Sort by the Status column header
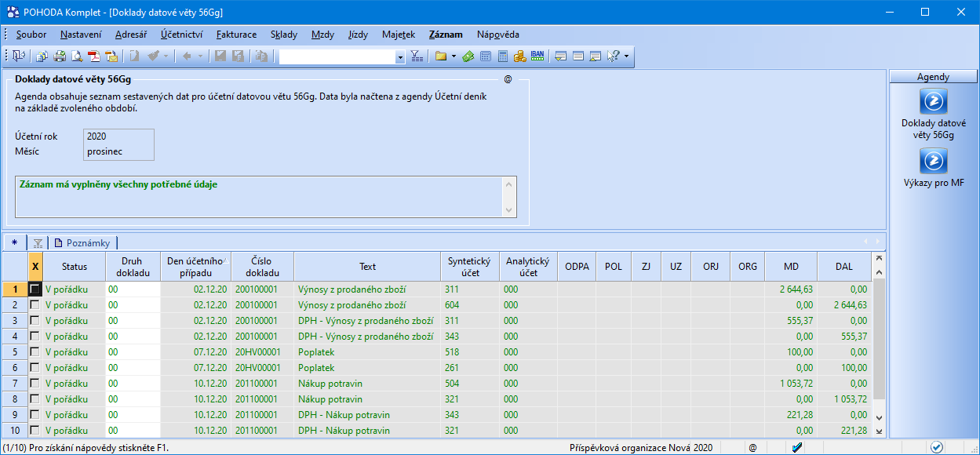The height and width of the screenshot is (455, 980). (x=75, y=267)
